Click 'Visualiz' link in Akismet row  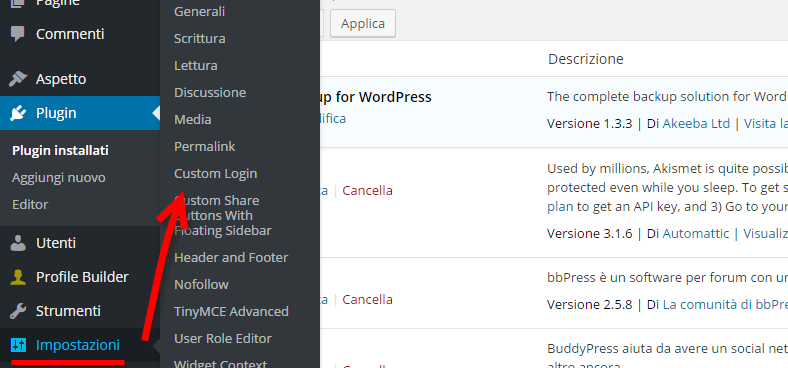(765, 234)
